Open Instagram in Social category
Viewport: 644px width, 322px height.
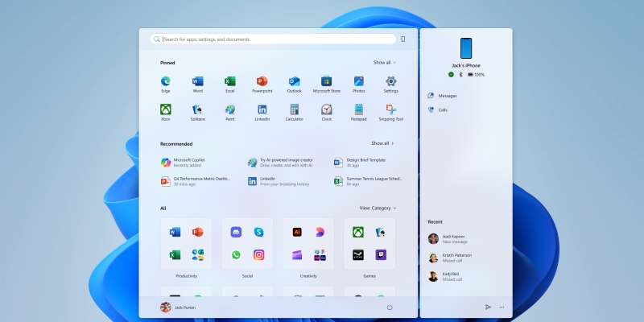click(258, 255)
